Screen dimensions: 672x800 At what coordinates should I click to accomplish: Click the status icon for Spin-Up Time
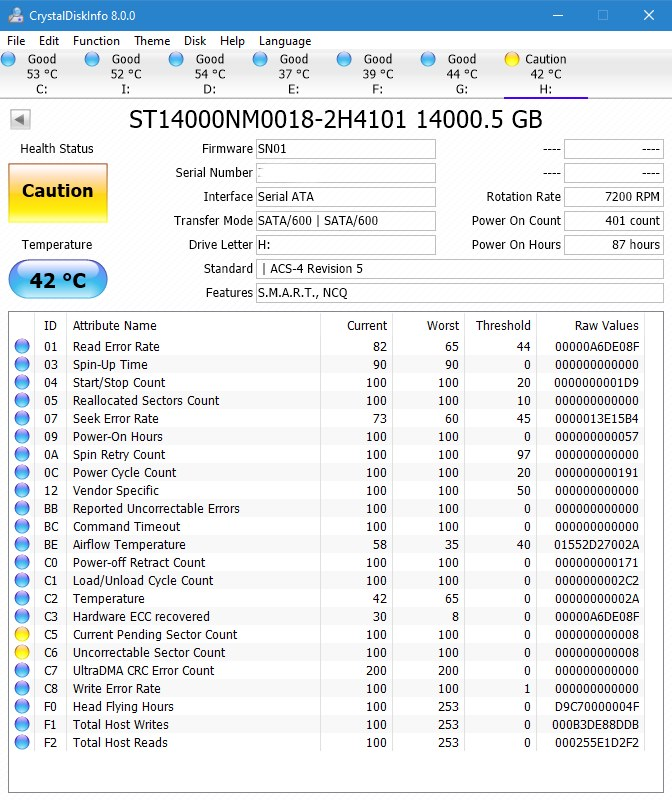coord(22,364)
